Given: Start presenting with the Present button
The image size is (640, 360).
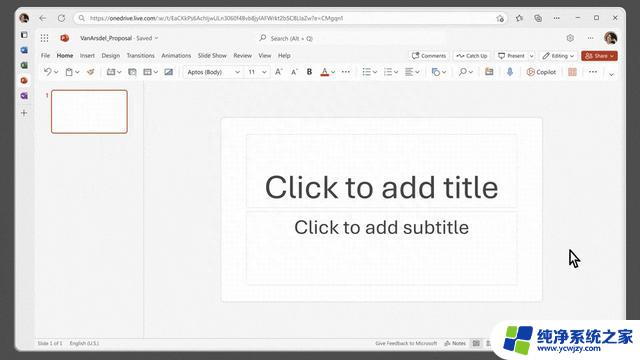Looking at the screenshot, I should [512, 56].
